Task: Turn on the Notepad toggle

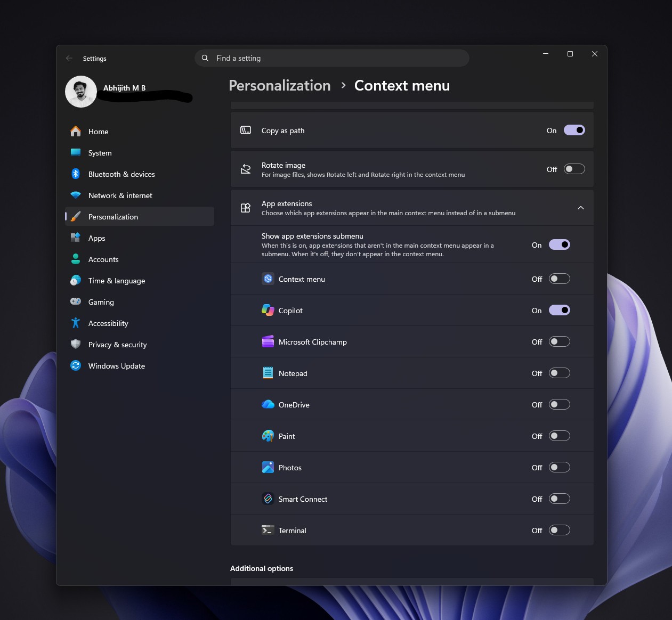Action: tap(560, 373)
